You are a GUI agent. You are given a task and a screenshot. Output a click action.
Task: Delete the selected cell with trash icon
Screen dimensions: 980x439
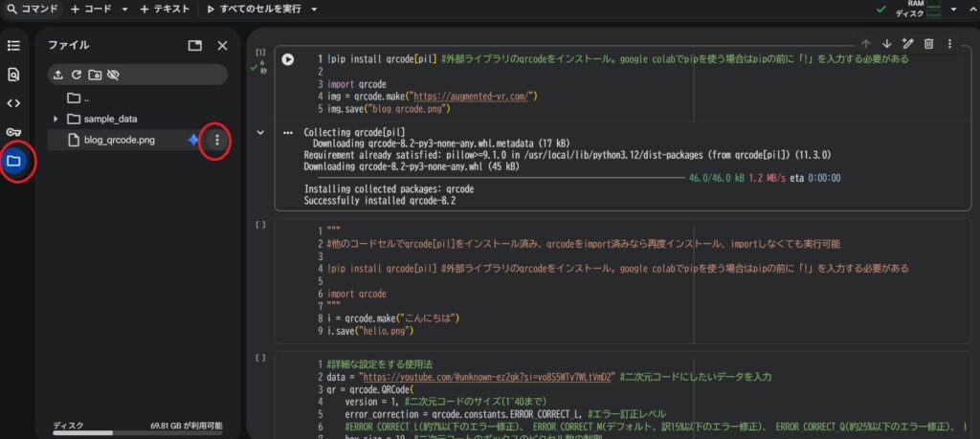pos(928,44)
